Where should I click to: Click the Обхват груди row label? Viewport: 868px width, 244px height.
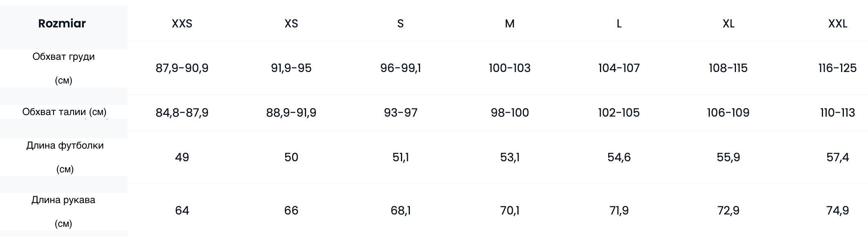[x=63, y=68]
